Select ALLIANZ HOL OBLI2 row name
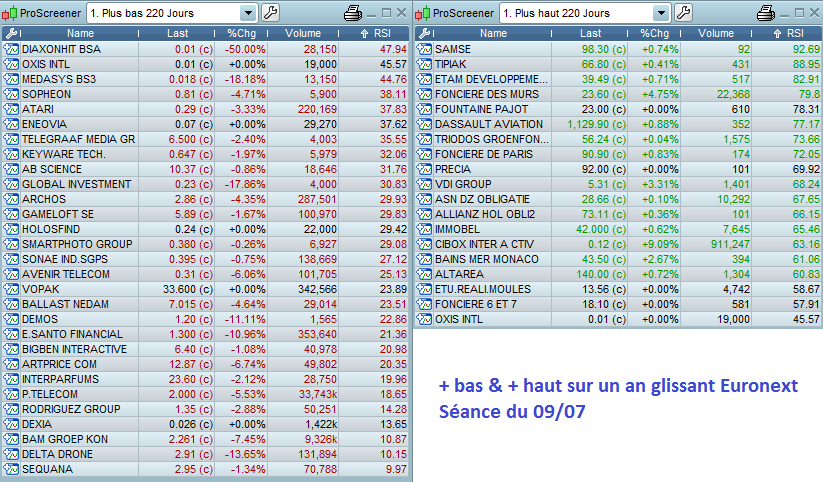823x482 pixels. pos(485,214)
